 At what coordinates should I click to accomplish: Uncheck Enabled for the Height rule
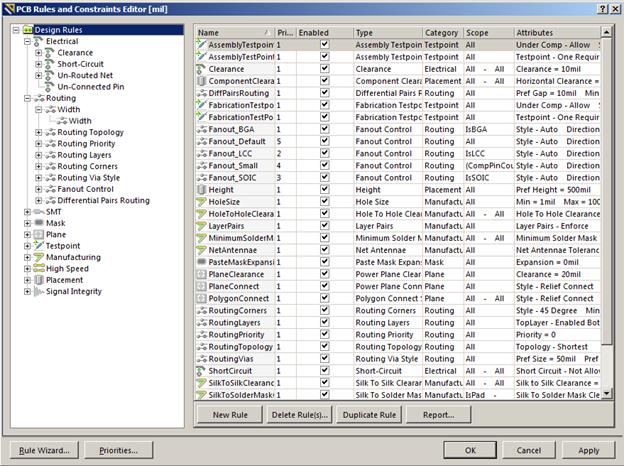point(325,189)
